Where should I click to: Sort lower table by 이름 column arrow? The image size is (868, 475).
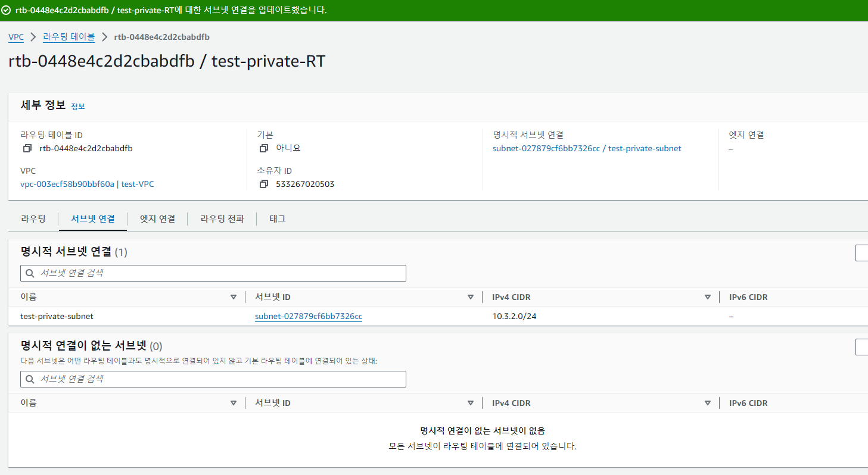(x=234, y=403)
